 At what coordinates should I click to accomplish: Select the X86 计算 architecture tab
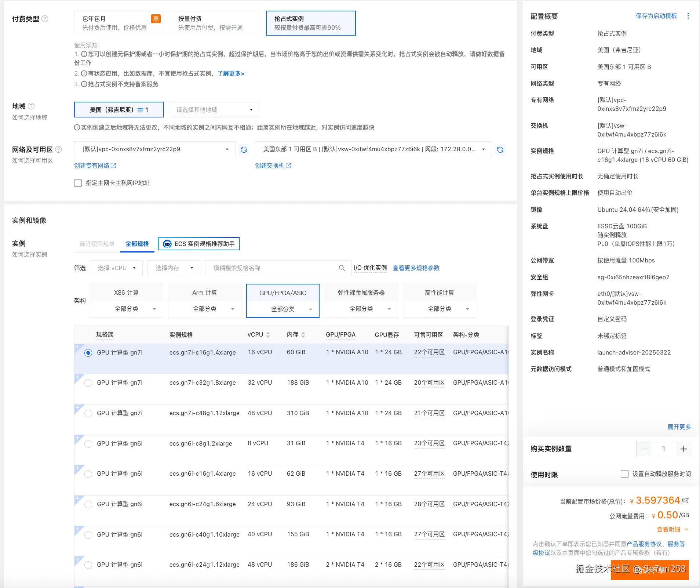[127, 293]
